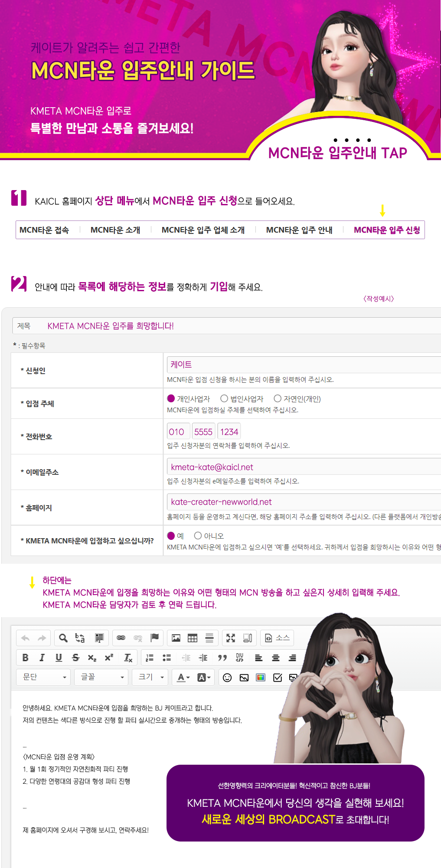Viewport: 441px width, 868px height.
Task: Insert a horizontal line icon
Action: point(209,638)
